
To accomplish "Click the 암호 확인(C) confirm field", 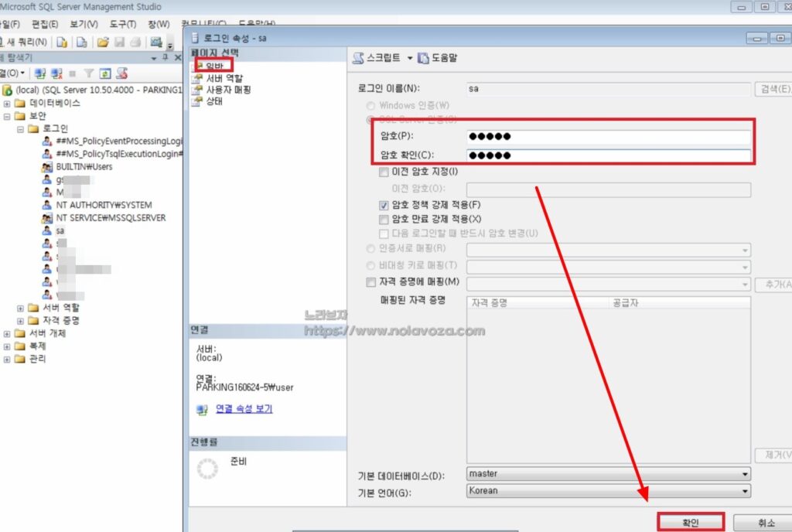I will pyautogui.click(x=608, y=155).
